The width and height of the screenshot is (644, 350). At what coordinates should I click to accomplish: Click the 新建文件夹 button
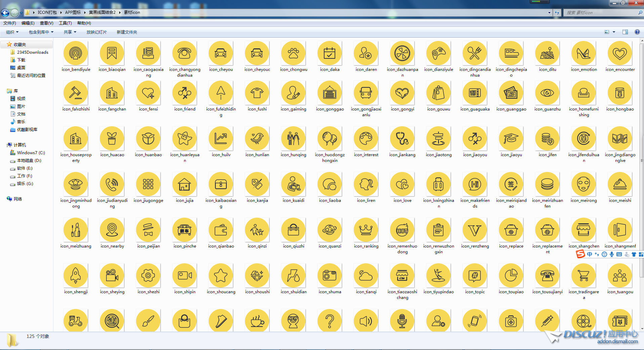pyautogui.click(x=127, y=32)
